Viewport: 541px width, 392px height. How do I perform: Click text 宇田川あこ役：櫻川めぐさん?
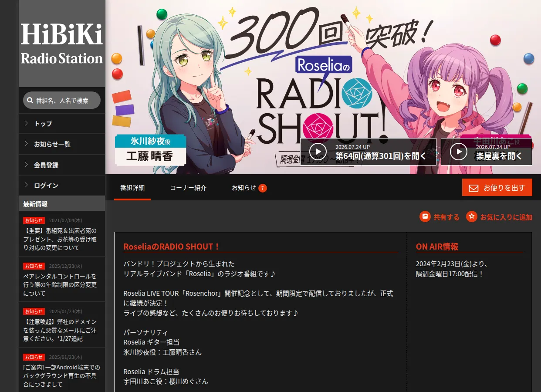pyautogui.click(x=166, y=382)
